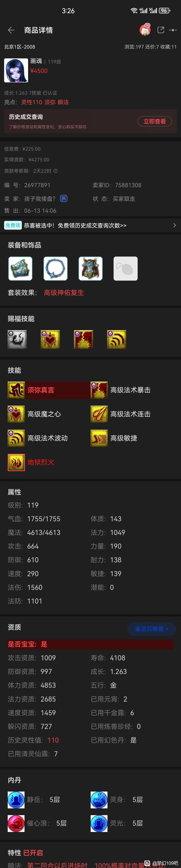This screenshot has width=181, height=868.
Task: Tap the empty equipment slot
Action: pos(126,269)
